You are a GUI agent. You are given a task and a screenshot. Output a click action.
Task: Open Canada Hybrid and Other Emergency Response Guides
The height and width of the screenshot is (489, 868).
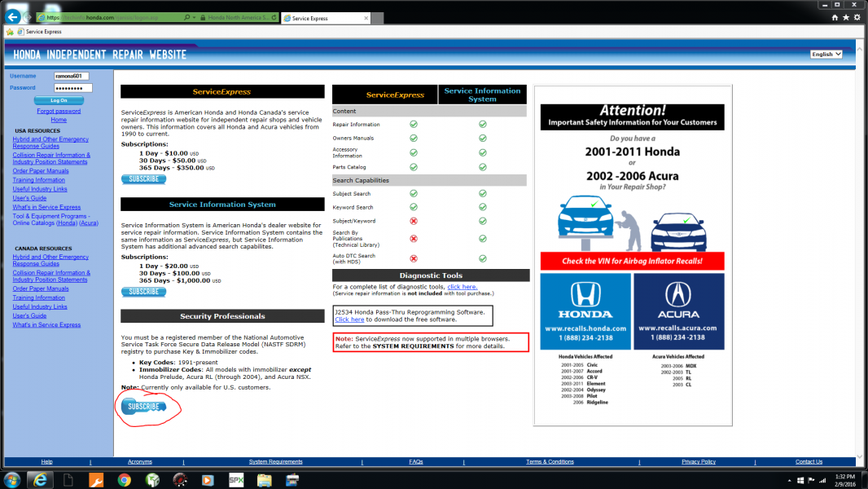pos(50,260)
